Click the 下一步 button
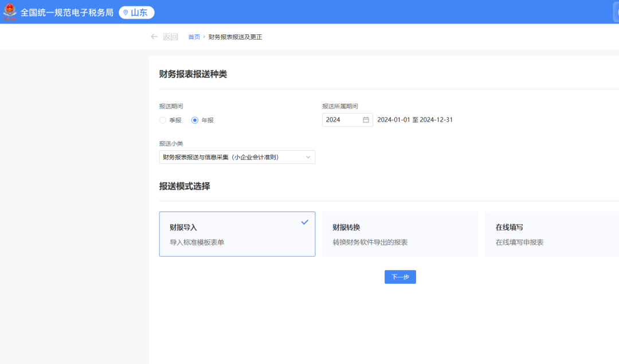Viewport: 619px width, 364px height. point(400,277)
